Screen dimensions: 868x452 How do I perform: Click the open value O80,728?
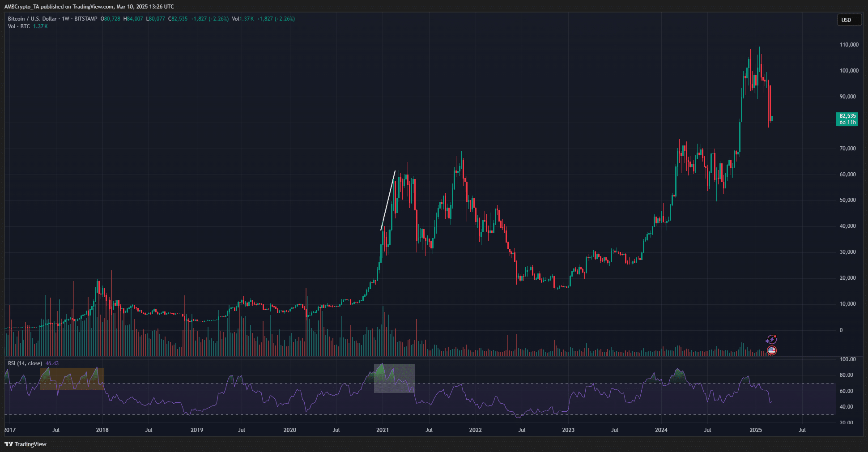(x=111, y=19)
